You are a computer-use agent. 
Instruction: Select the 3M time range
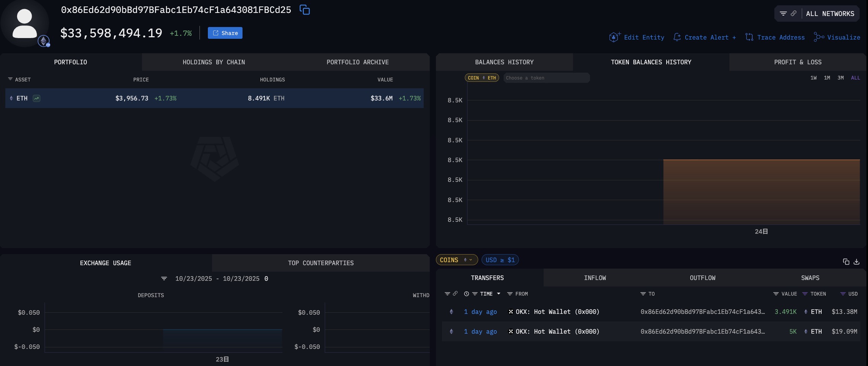coord(840,78)
